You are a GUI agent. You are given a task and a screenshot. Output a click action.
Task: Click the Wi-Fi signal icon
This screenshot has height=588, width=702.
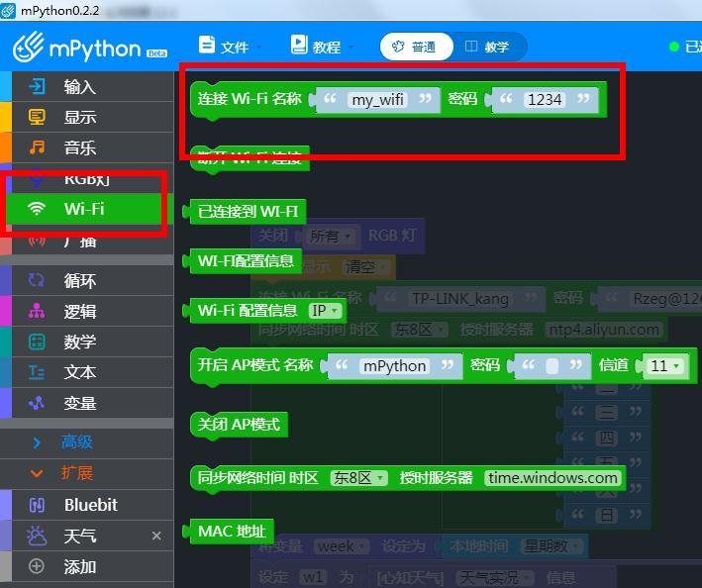click(x=37, y=209)
